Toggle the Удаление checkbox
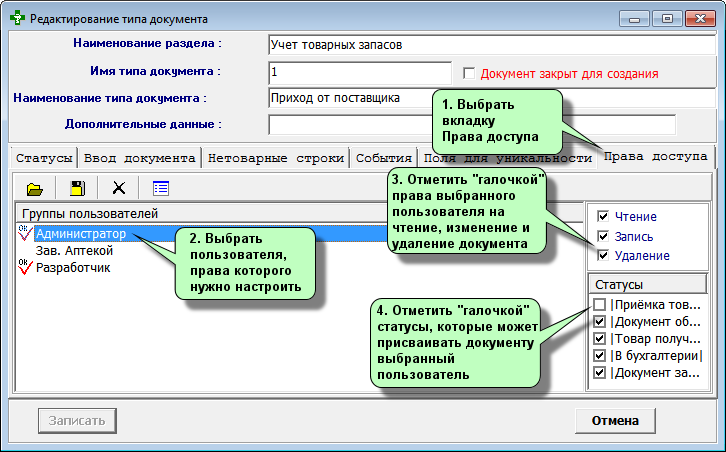 [x=603, y=255]
